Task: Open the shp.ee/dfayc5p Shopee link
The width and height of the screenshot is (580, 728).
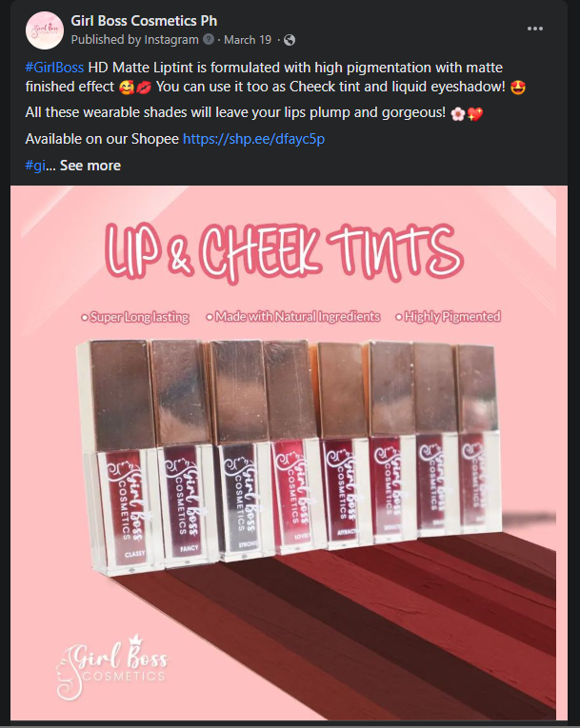Action: [253, 139]
